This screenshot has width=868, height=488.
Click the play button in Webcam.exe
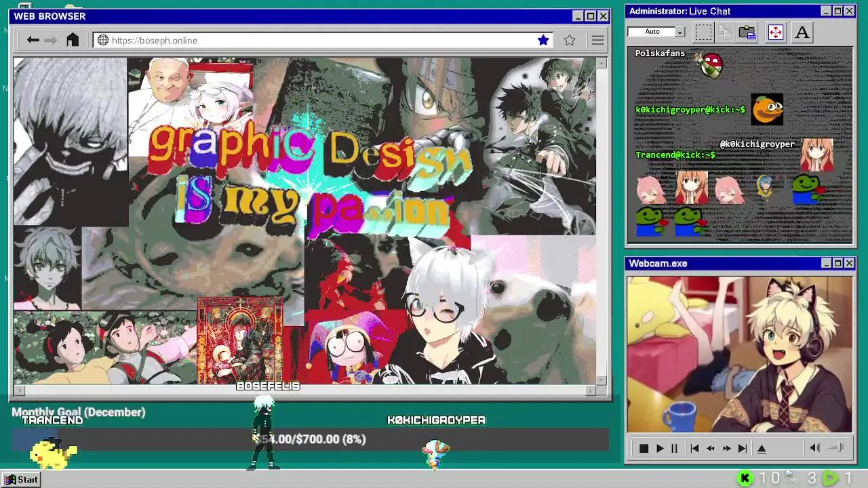tap(660, 449)
